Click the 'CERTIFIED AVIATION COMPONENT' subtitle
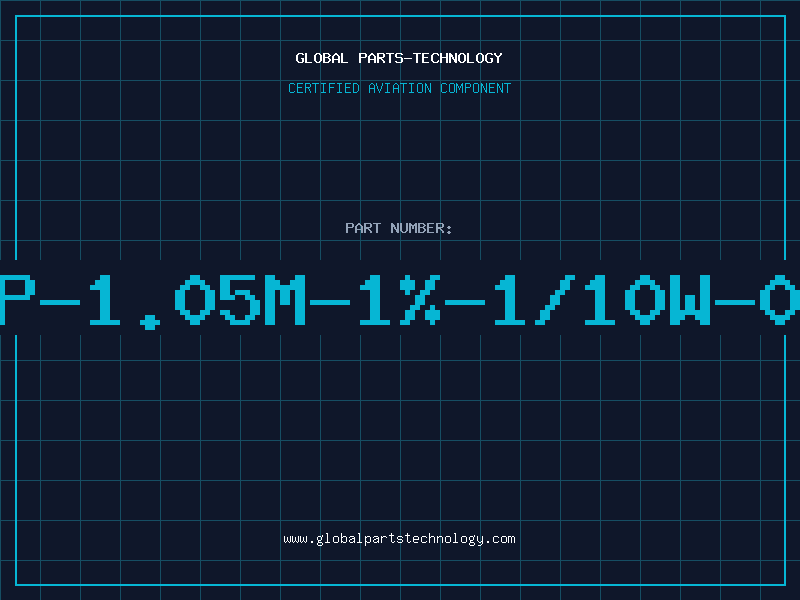This screenshot has height=600, width=800. point(399,88)
